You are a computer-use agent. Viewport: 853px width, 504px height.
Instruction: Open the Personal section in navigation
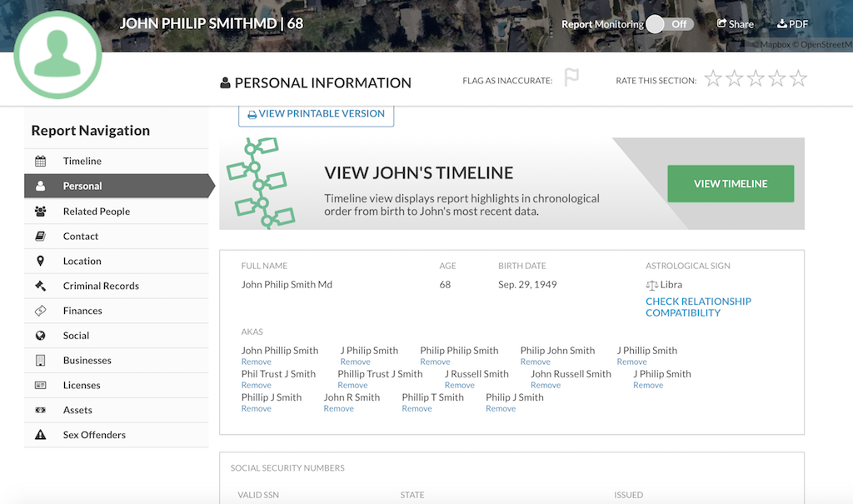[x=117, y=186]
